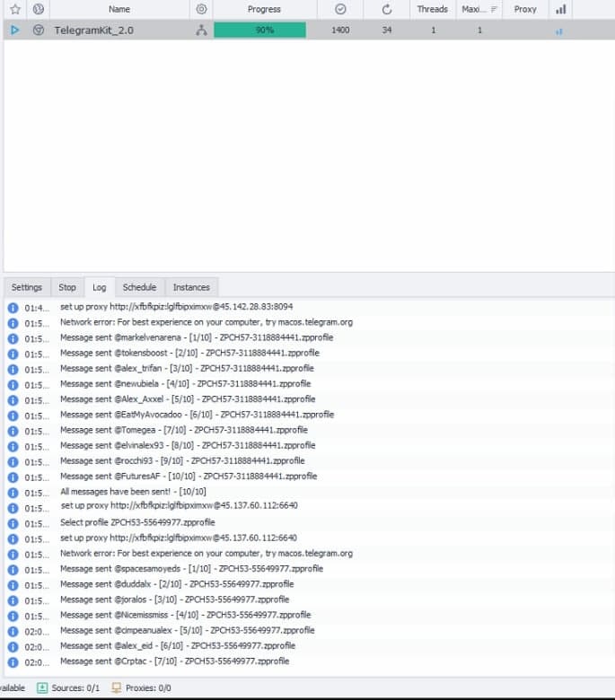Select log line 'Select profile ZPCH53-55649977.zpprofile'

point(137,522)
